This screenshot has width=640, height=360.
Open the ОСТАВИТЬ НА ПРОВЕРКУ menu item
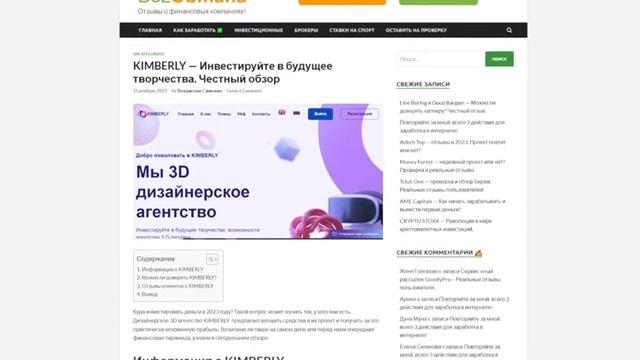[x=416, y=30]
